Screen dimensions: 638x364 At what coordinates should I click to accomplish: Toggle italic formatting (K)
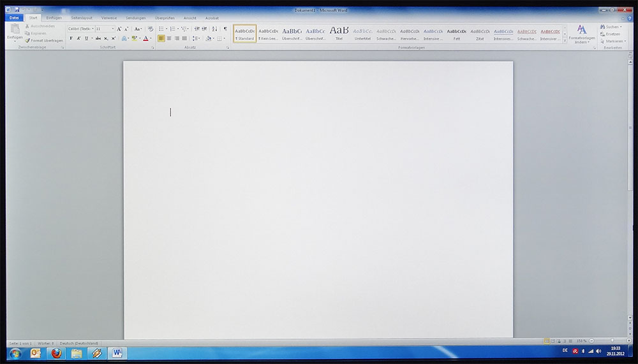[78, 38]
